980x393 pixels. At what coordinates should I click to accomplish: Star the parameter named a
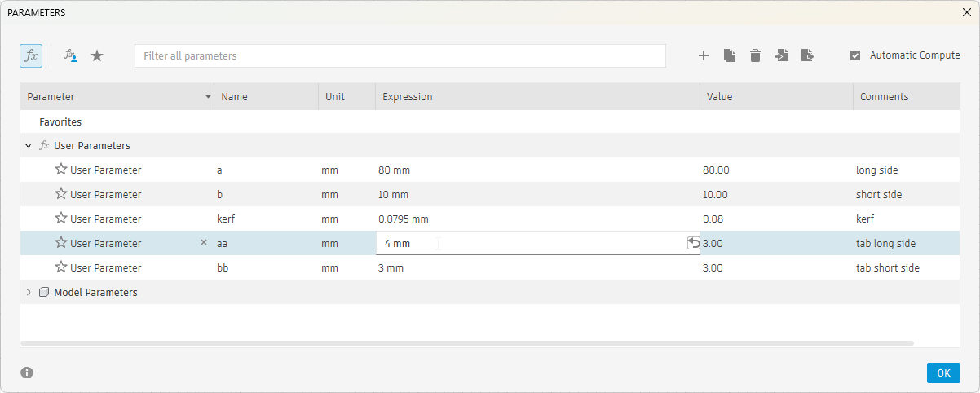pyautogui.click(x=61, y=170)
